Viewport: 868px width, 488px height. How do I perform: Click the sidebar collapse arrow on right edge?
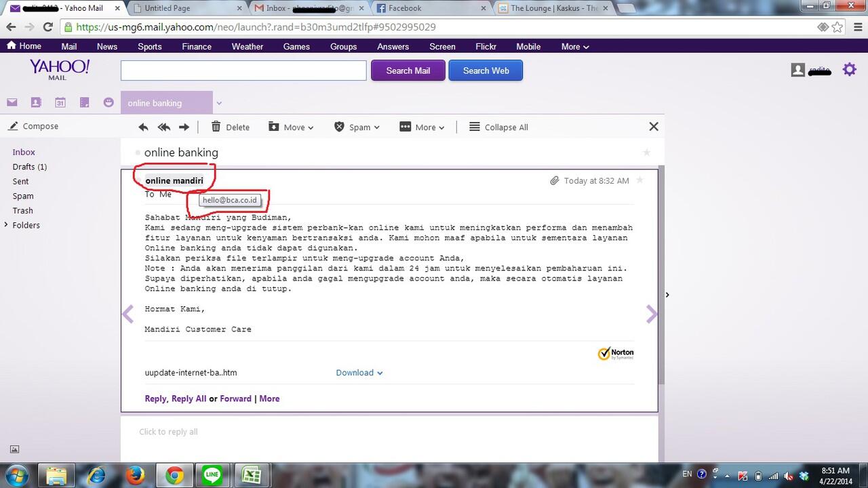click(667, 295)
